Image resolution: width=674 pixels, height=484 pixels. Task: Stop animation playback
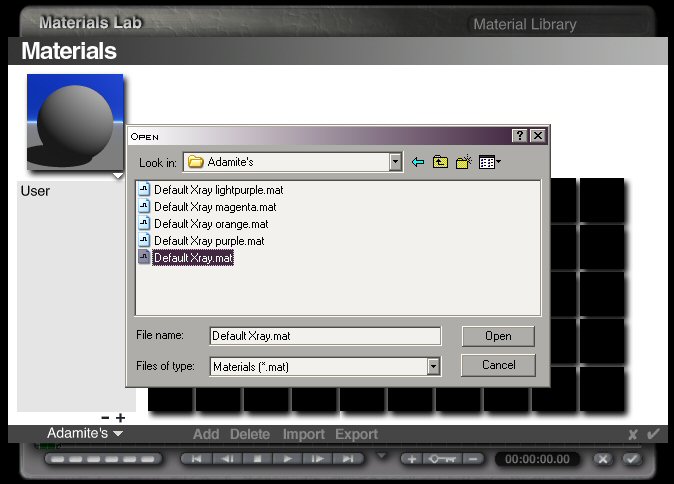click(x=257, y=459)
